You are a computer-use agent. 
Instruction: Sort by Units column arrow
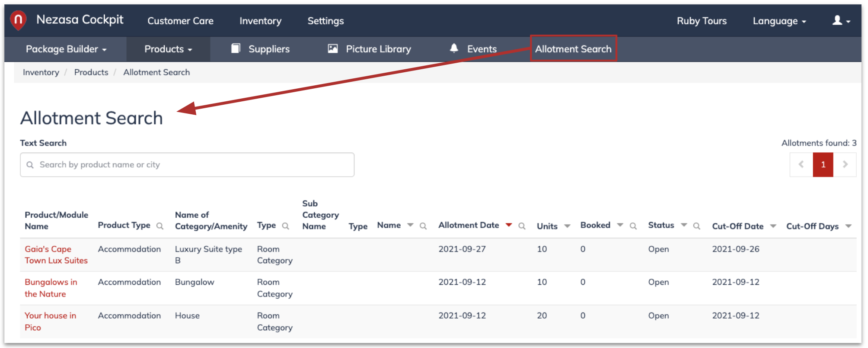567,226
